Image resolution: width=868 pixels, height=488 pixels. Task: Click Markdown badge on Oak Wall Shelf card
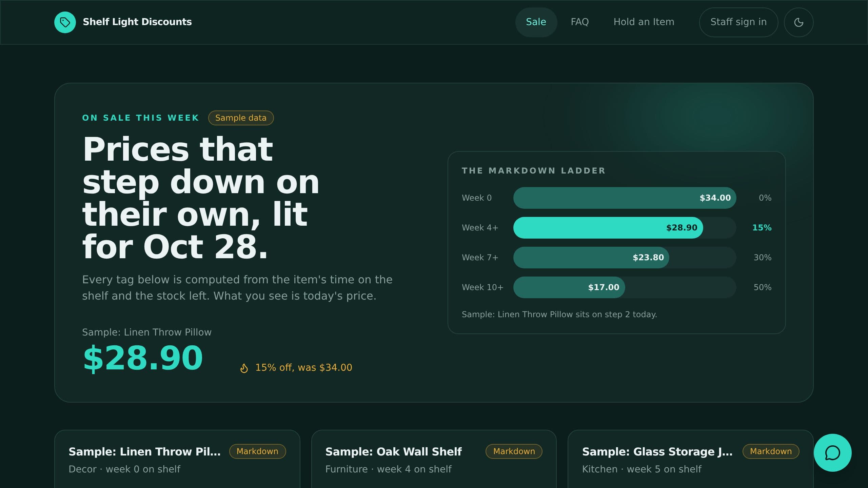tap(514, 451)
